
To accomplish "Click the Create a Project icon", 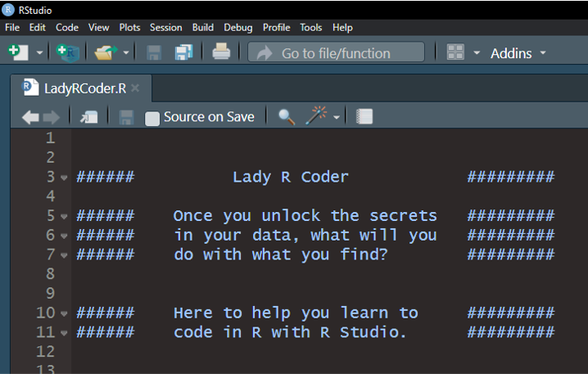I will click(x=67, y=52).
